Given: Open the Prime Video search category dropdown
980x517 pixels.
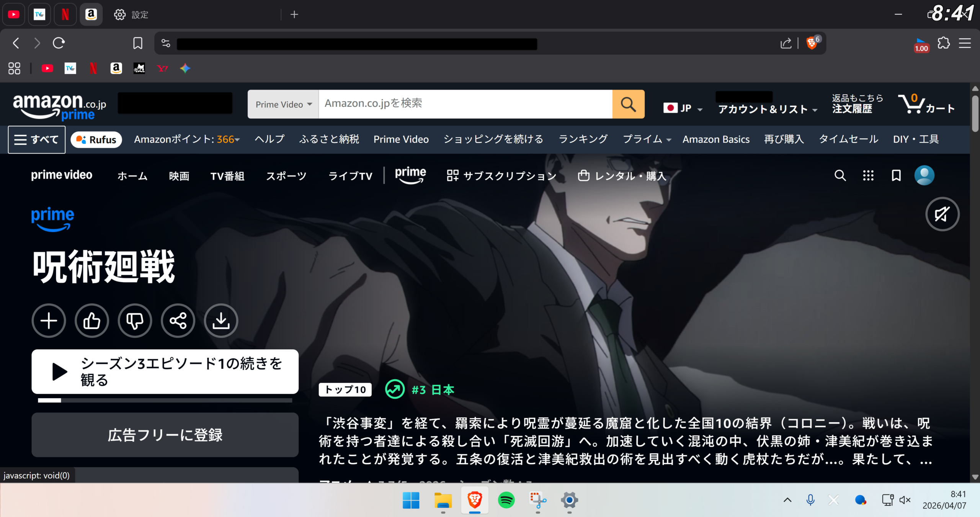Looking at the screenshot, I should click(x=283, y=104).
